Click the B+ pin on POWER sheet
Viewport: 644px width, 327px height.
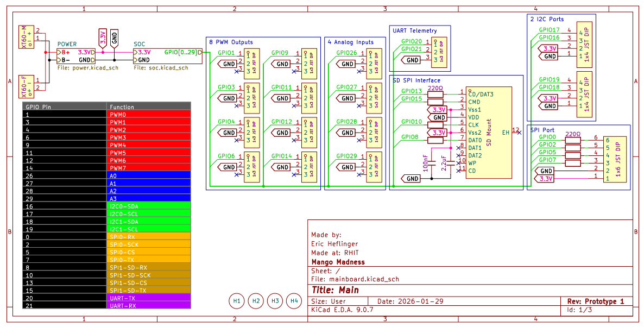pyautogui.click(x=64, y=52)
